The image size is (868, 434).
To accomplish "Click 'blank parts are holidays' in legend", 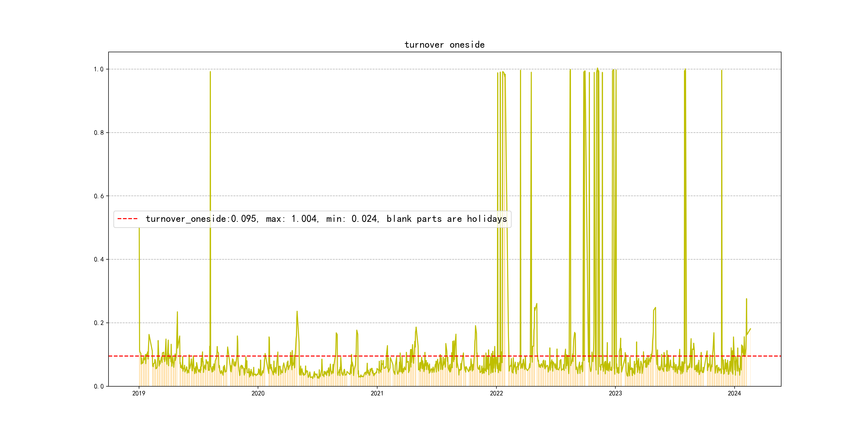I will (x=447, y=219).
